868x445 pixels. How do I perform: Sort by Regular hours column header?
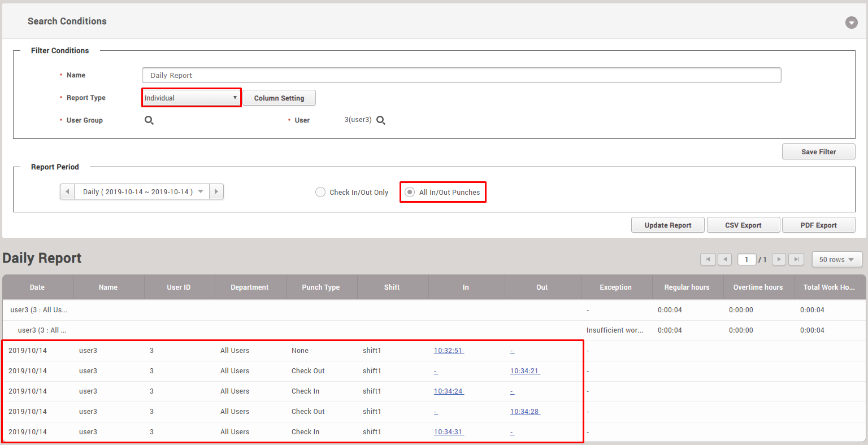click(687, 287)
